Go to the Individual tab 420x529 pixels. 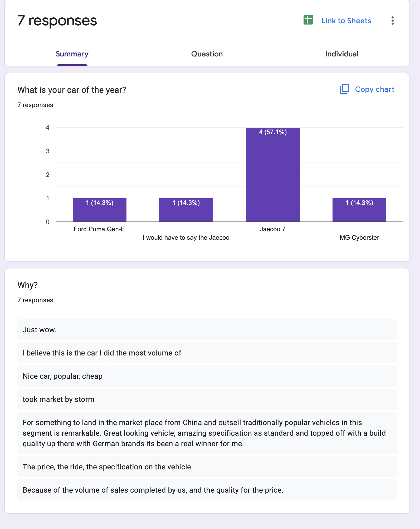pyautogui.click(x=342, y=54)
